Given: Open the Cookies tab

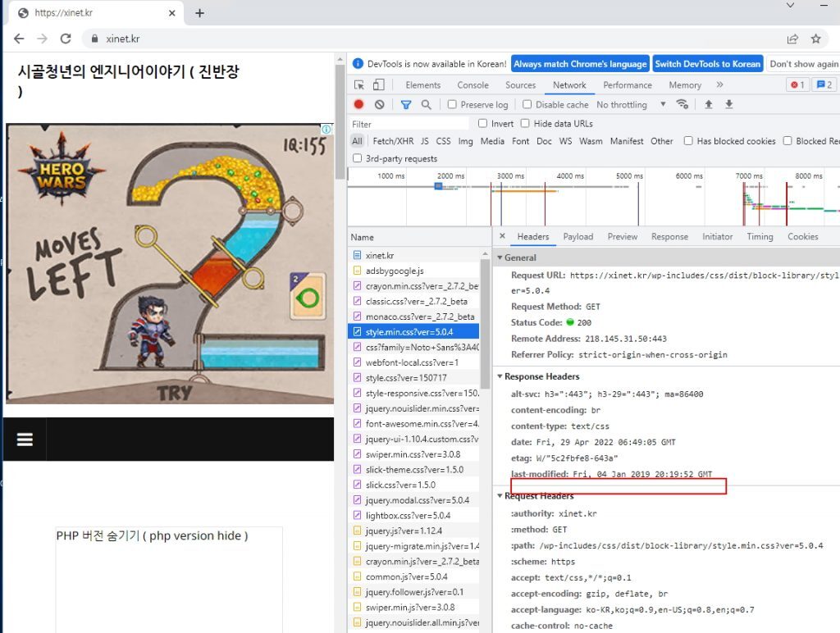Looking at the screenshot, I should 802,236.
